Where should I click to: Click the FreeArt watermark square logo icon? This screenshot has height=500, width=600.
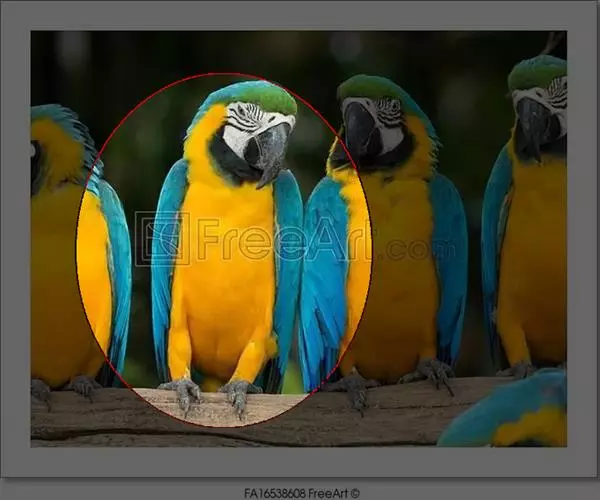click(162, 238)
